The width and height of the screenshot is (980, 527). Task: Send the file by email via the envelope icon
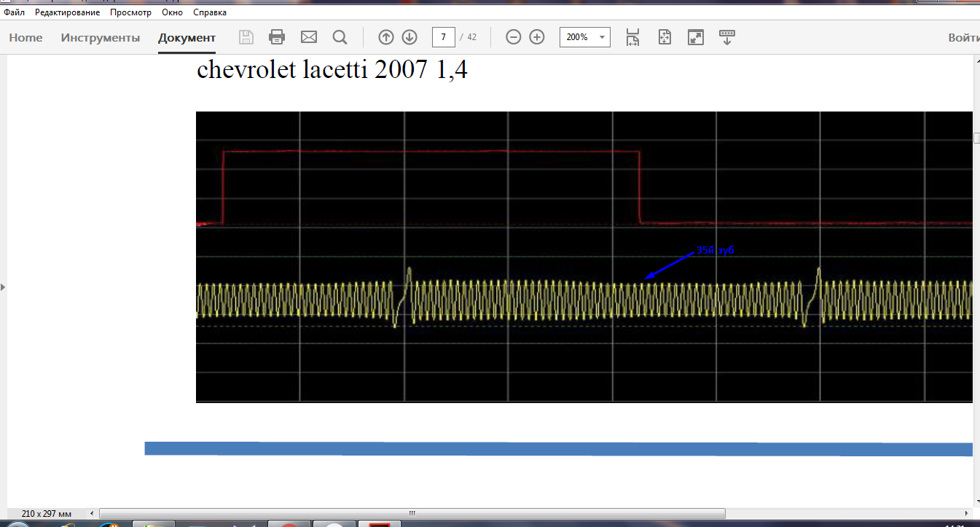(309, 37)
